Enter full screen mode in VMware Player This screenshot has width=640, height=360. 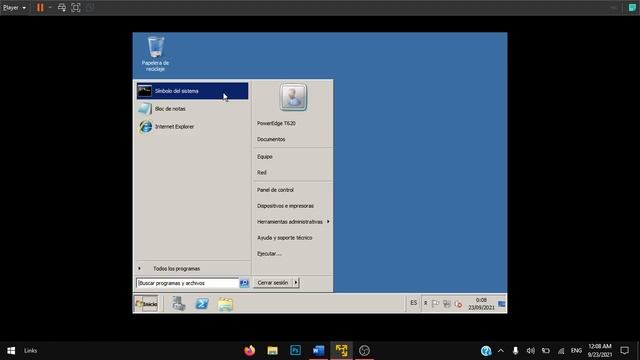[x=76, y=7]
